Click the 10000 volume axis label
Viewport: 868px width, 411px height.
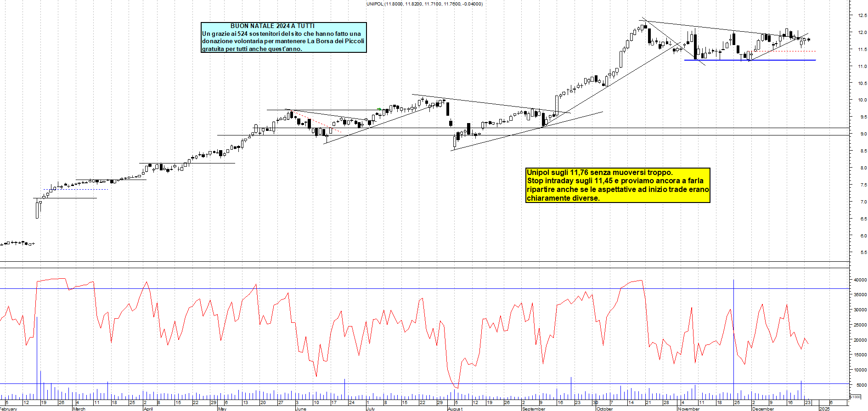pyautogui.click(x=860, y=370)
